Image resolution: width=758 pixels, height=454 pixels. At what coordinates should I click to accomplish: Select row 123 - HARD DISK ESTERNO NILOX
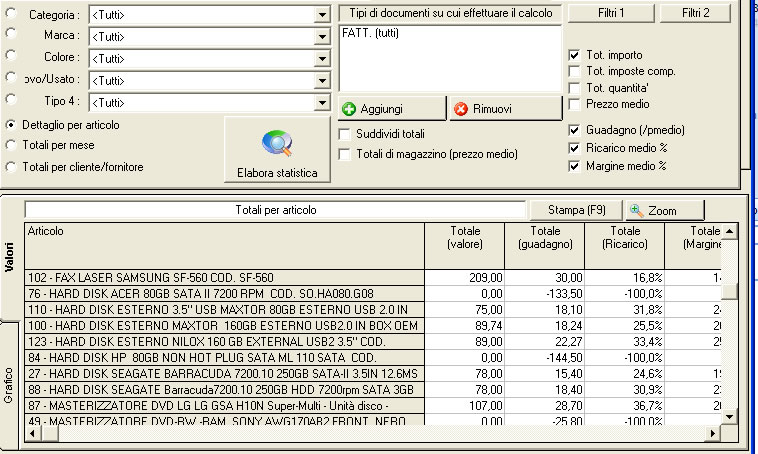[x=224, y=341]
